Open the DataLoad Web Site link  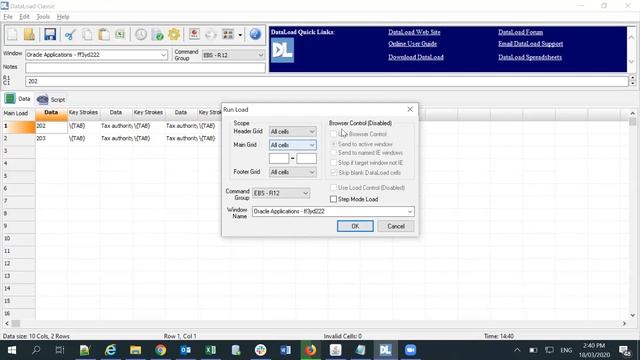click(414, 32)
